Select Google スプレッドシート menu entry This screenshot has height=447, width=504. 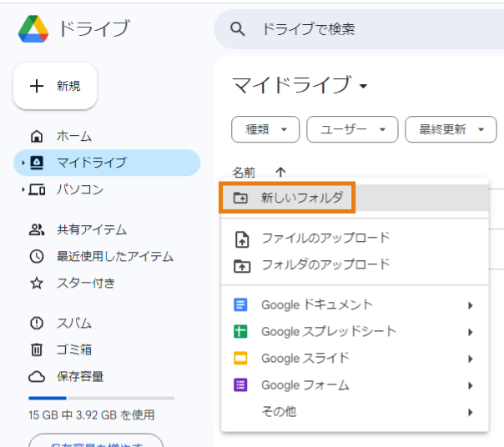point(355,331)
